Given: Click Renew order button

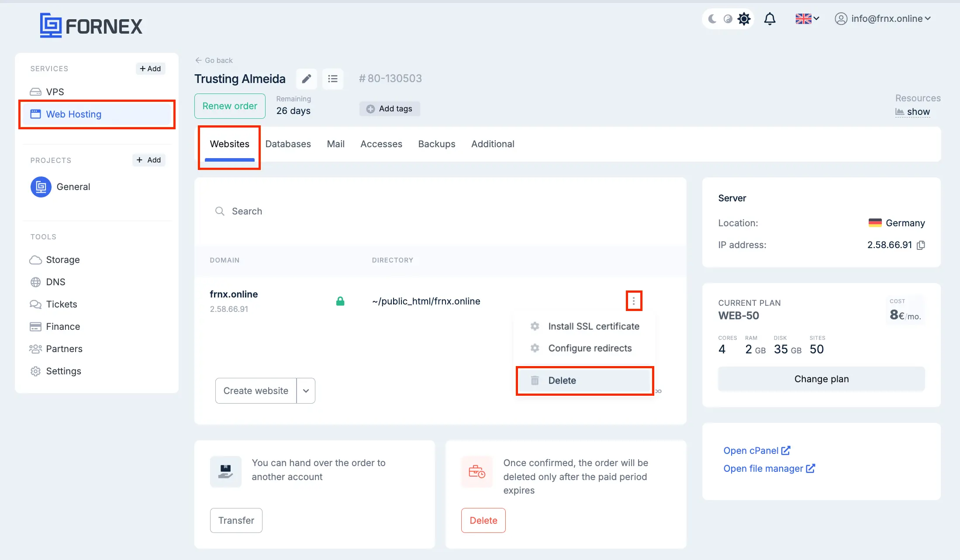Looking at the screenshot, I should [230, 106].
